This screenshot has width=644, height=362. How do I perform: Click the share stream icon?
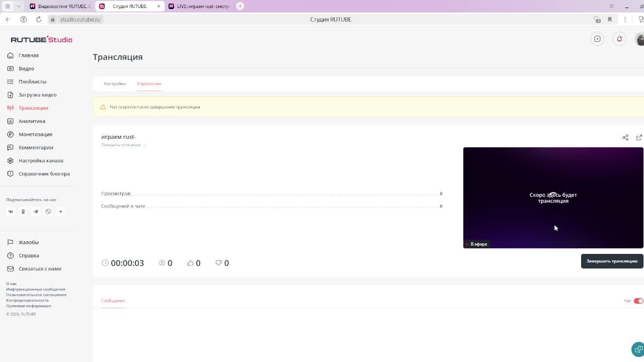(625, 137)
